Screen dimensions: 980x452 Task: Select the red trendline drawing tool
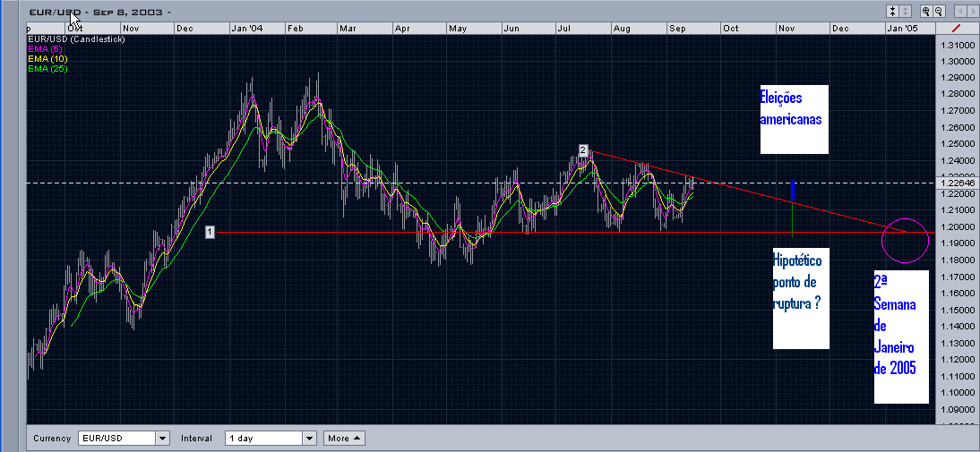click(955, 30)
